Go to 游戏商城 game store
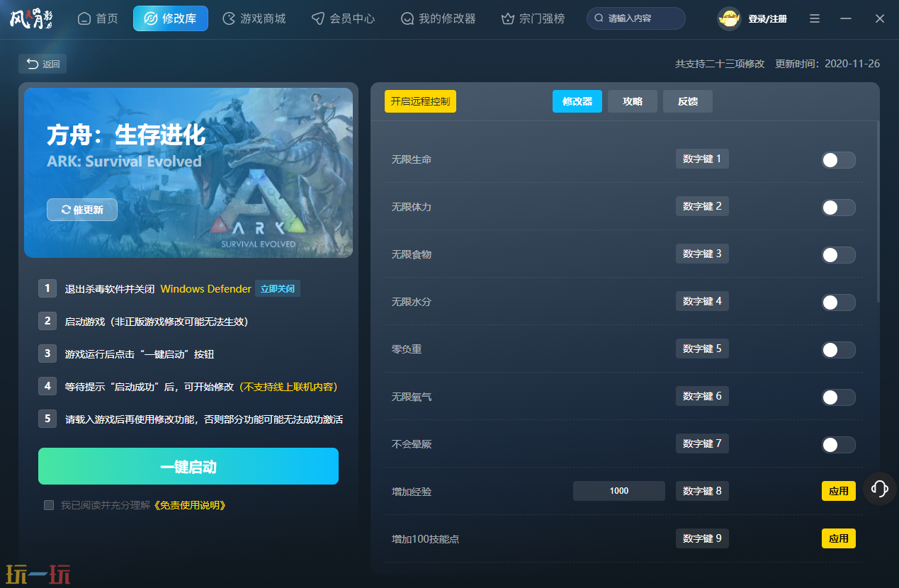Viewport: 899px width, 588px height. [254, 18]
